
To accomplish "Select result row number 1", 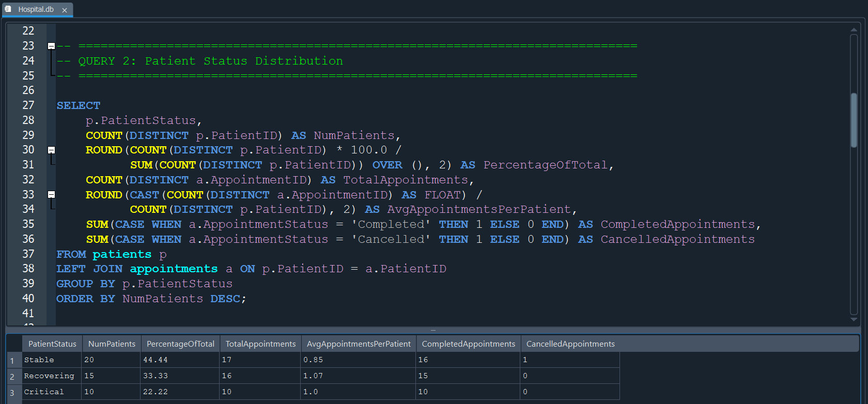I will tap(12, 361).
